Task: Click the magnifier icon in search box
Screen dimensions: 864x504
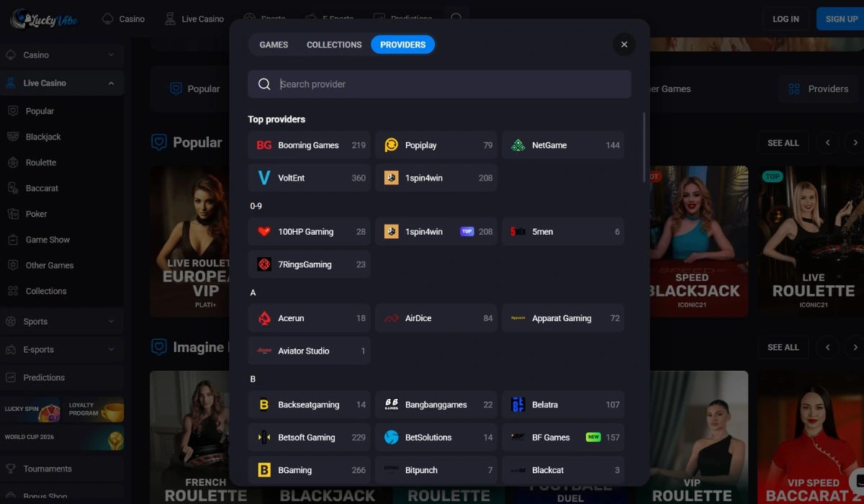Action: [264, 84]
